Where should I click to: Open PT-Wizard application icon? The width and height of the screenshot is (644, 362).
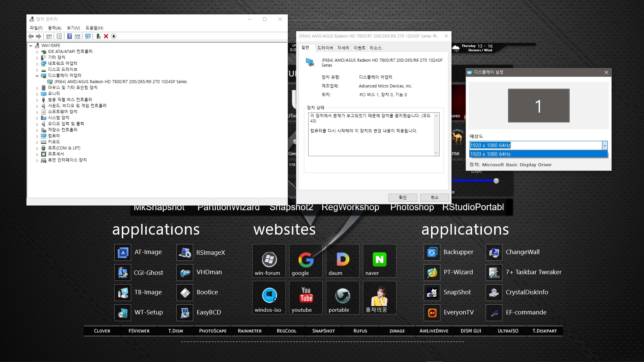tap(432, 273)
